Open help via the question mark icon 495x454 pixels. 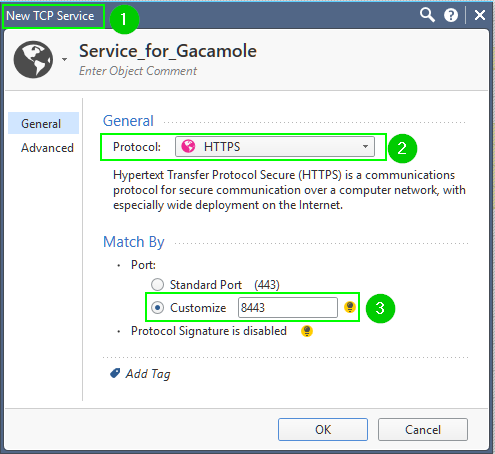pos(451,15)
